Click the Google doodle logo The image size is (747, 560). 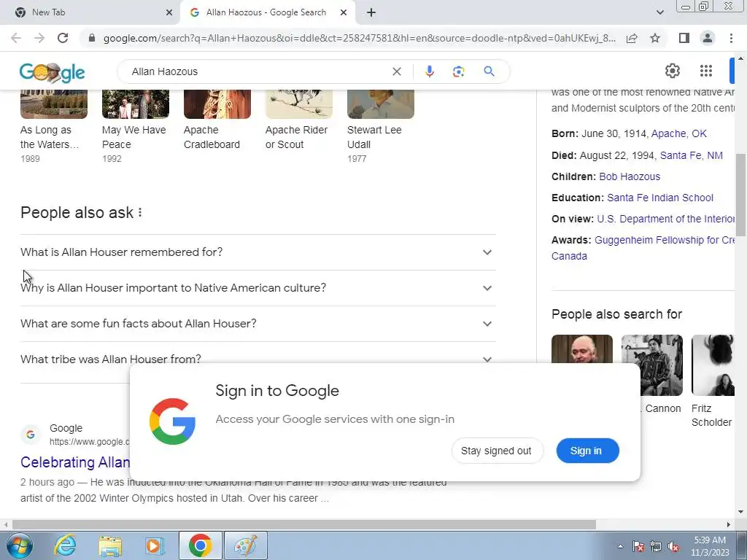click(x=52, y=73)
